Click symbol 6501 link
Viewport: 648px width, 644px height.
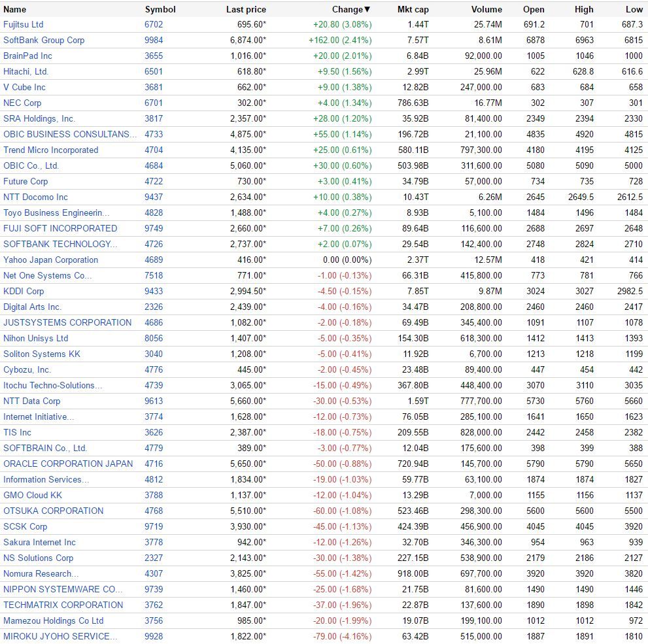pos(154,71)
